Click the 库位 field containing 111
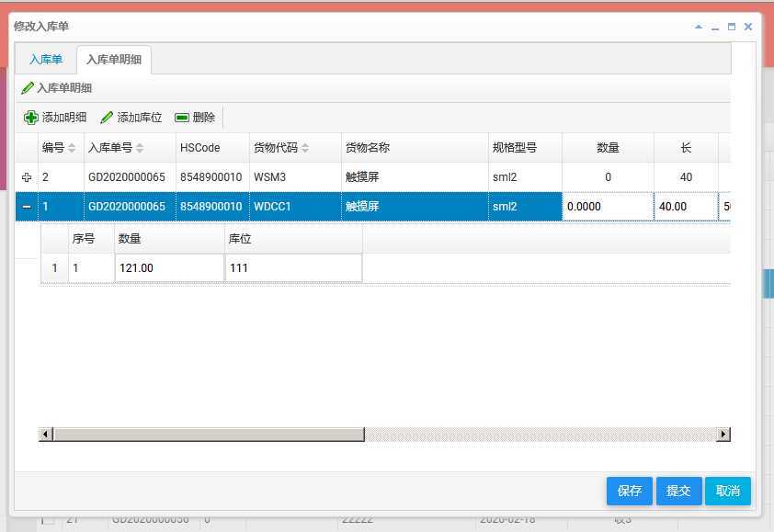Image resolution: width=774 pixels, height=532 pixels. (x=293, y=268)
